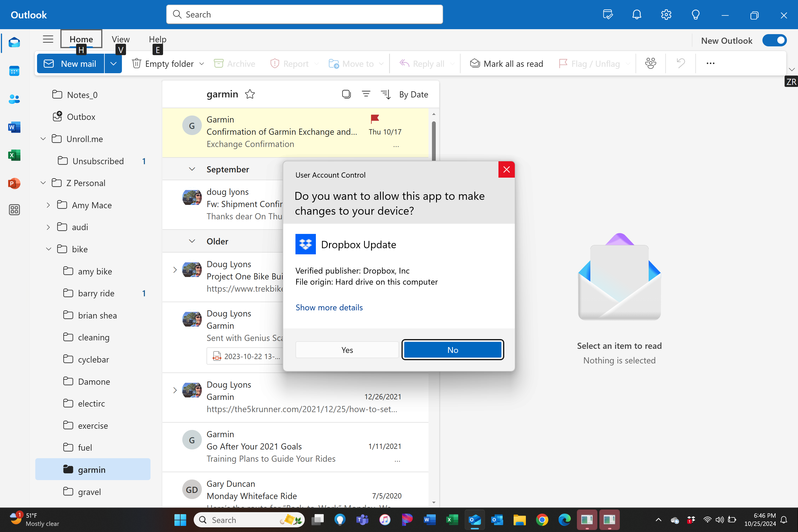
Task: Open the People icon in left rail
Action: pos(14,99)
